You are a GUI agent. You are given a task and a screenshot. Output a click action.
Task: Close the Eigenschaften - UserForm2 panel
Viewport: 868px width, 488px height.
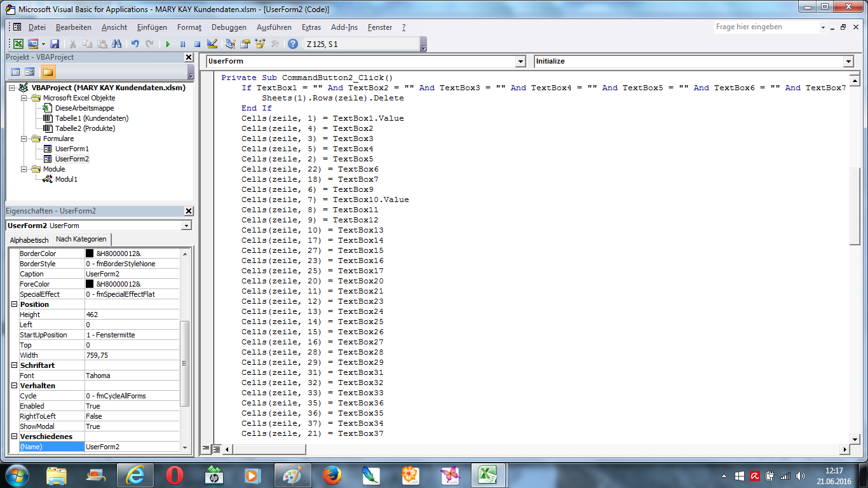point(189,211)
